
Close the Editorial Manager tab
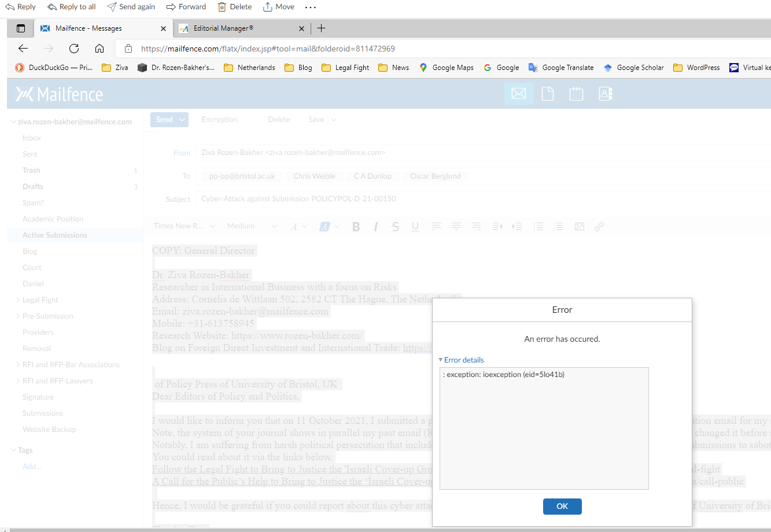[301, 28]
